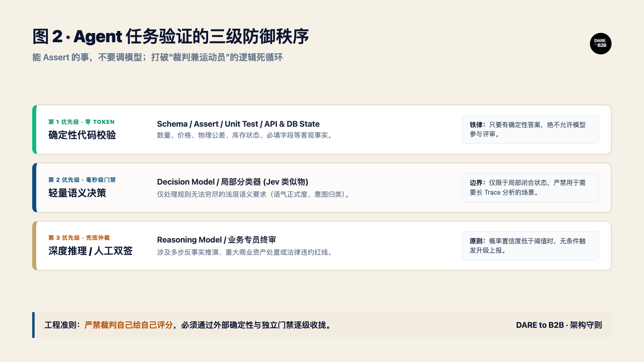Click the 确定性代码校验 heading
Viewport: 644px width, 362px height.
(82, 135)
